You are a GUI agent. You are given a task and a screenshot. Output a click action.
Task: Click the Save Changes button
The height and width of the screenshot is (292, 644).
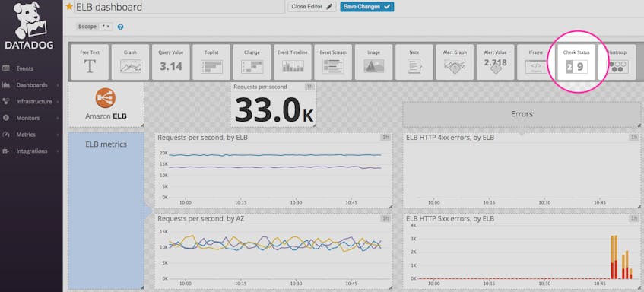coord(366,7)
